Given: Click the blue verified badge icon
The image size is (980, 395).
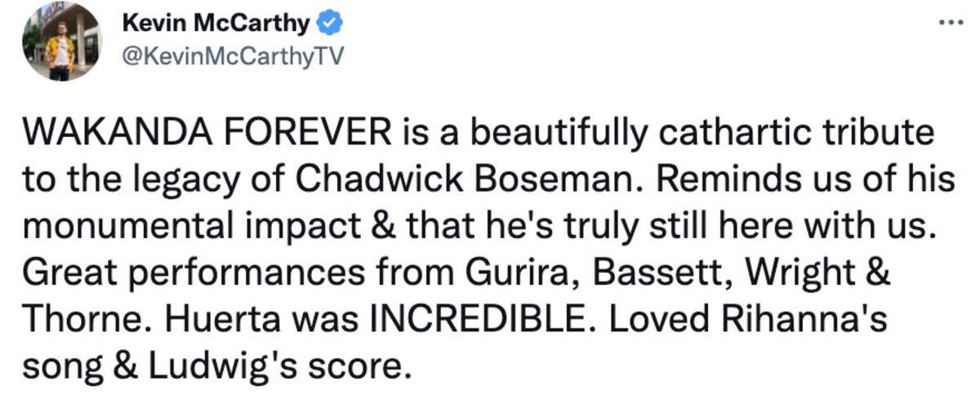Looking at the screenshot, I should [x=328, y=24].
